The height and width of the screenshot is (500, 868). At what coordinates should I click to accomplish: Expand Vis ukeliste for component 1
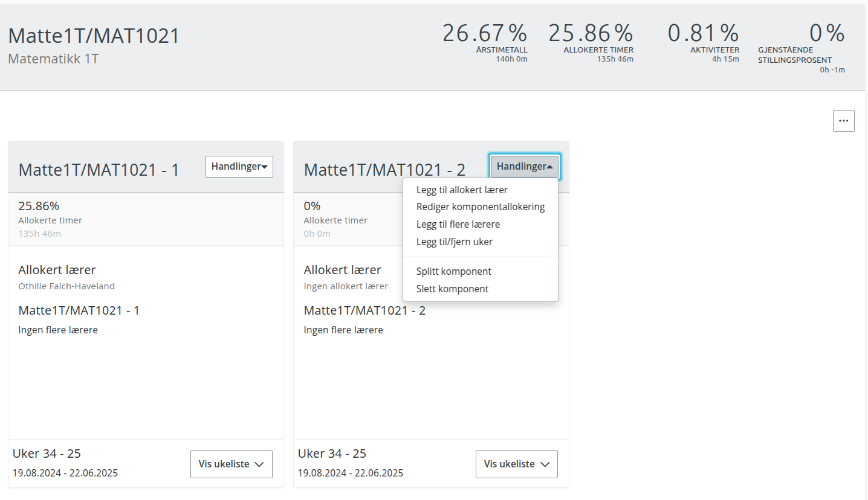click(x=232, y=464)
